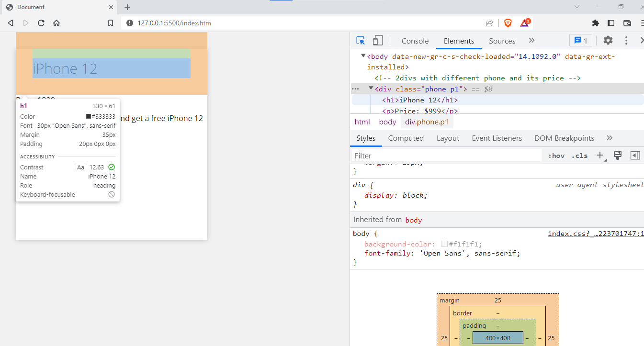The image size is (644, 346).
Task: Click the address bar URL
Action: pyautogui.click(x=174, y=23)
